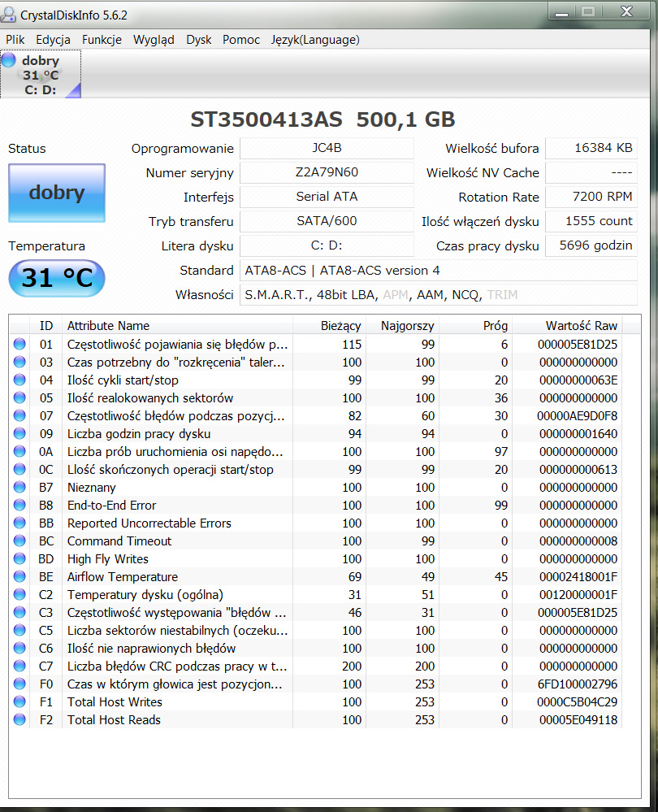Open the Funkcje menu
Screen dimensions: 658x812
(102, 40)
